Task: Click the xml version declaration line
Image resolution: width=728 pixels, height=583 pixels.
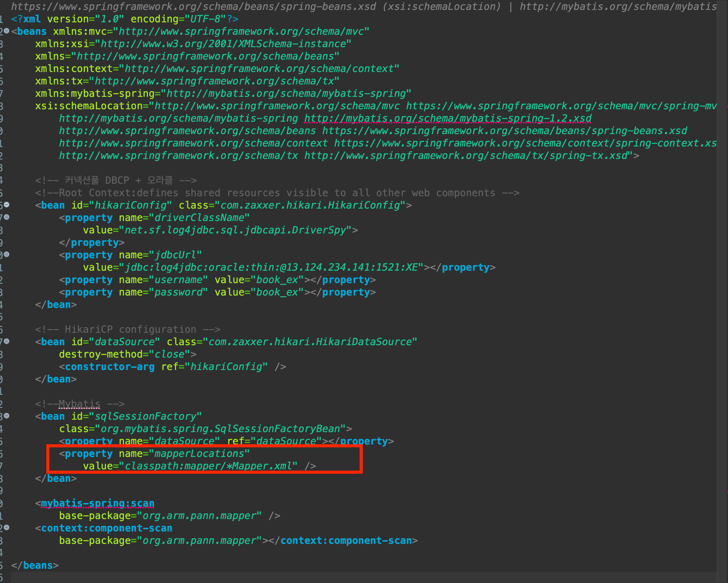Action: pos(125,19)
